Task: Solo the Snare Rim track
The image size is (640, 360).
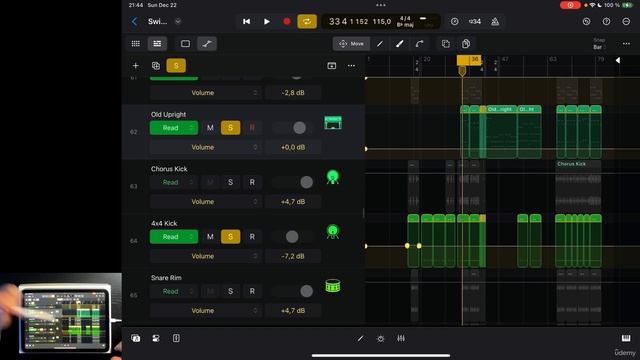Action: [x=230, y=291]
